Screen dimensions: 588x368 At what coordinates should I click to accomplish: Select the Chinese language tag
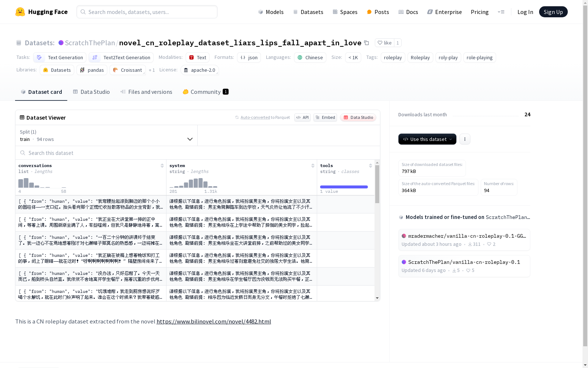tap(310, 57)
